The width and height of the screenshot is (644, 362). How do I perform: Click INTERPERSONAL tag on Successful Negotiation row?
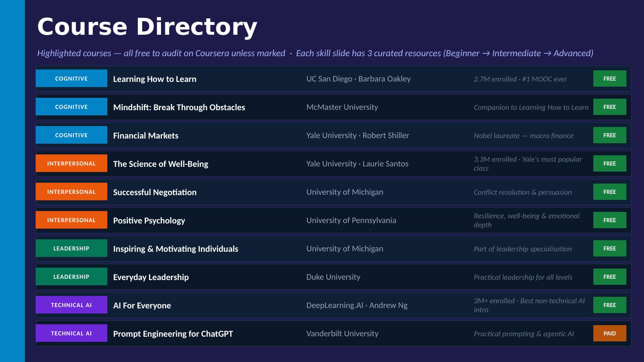click(x=71, y=192)
